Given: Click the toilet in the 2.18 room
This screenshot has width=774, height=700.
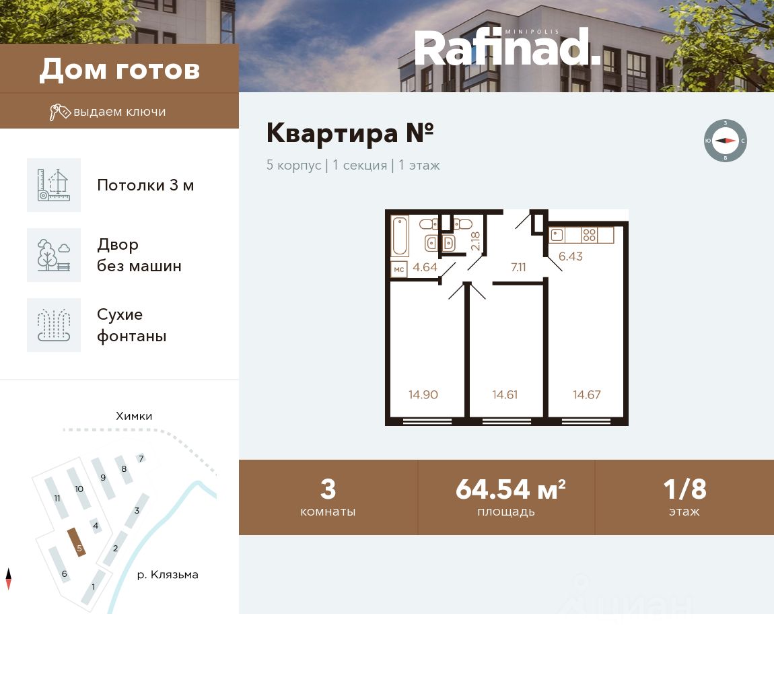Looking at the screenshot, I should 462,225.
